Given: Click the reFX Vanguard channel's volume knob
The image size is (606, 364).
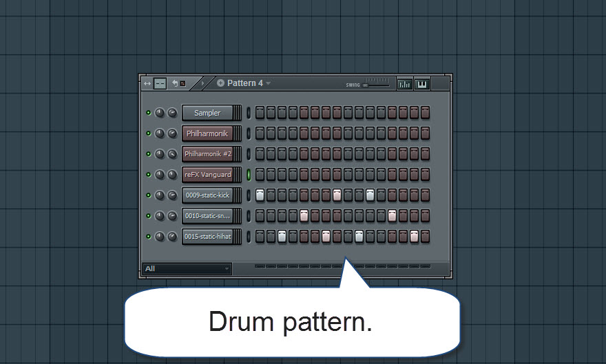Looking at the screenshot, I should click(x=172, y=175).
